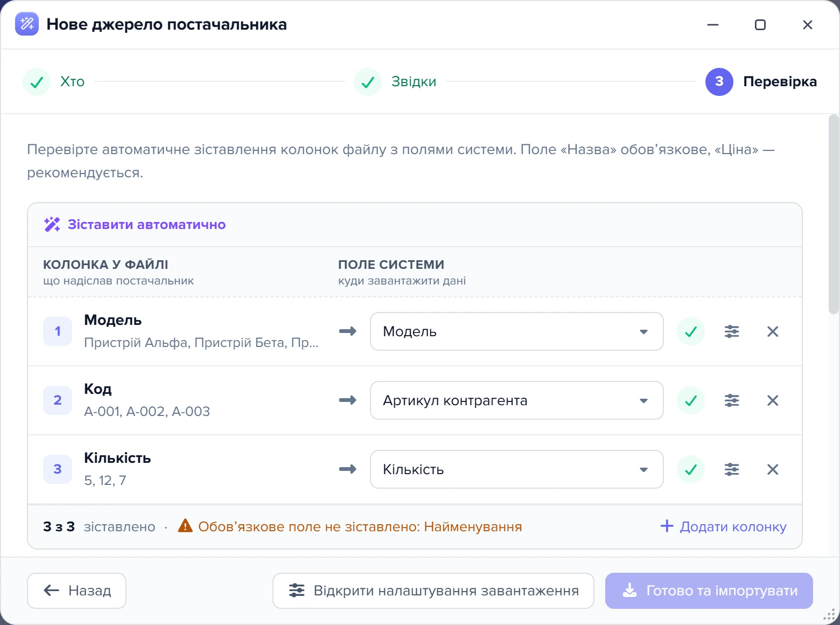Click green check status for Код row
This screenshot has height=625, width=840.
(x=691, y=400)
